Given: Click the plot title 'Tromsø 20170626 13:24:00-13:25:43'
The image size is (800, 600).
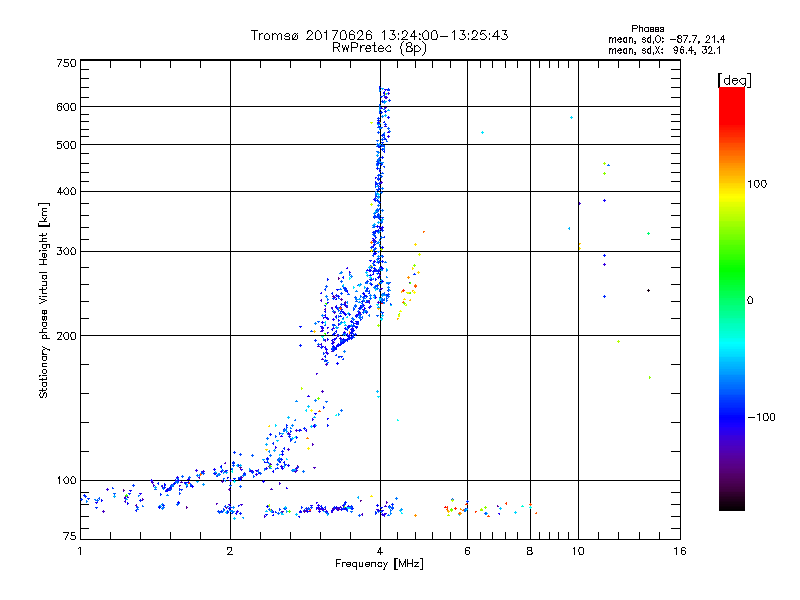Looking at the screenshot, I should (379, 35).
